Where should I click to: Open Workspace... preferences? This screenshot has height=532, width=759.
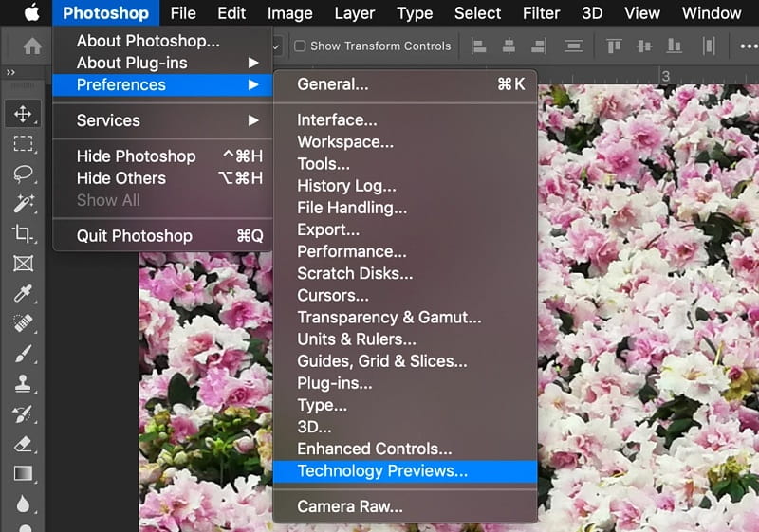point(405,142)
